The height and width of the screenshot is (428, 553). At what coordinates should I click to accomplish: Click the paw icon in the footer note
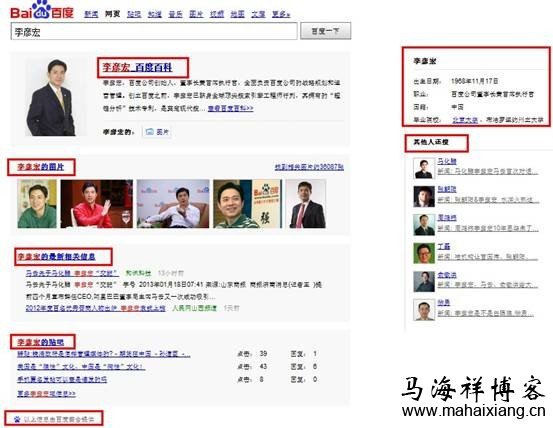click(17, 419)
